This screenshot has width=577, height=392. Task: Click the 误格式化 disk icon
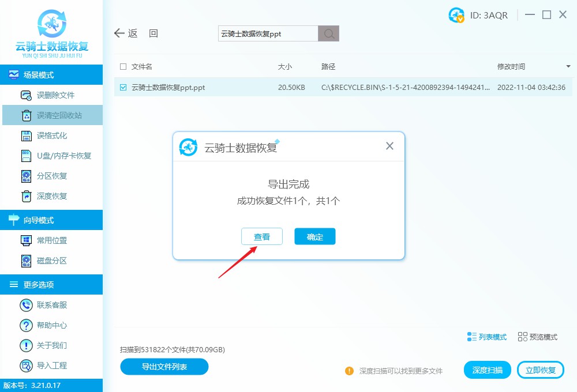[27, 135]
